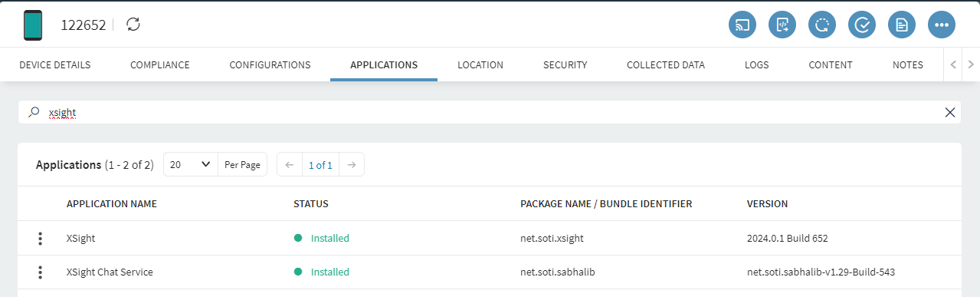This screenshot has width=980, height=297.
Task: Open the XSight row options menu
Action: (41, 239)
